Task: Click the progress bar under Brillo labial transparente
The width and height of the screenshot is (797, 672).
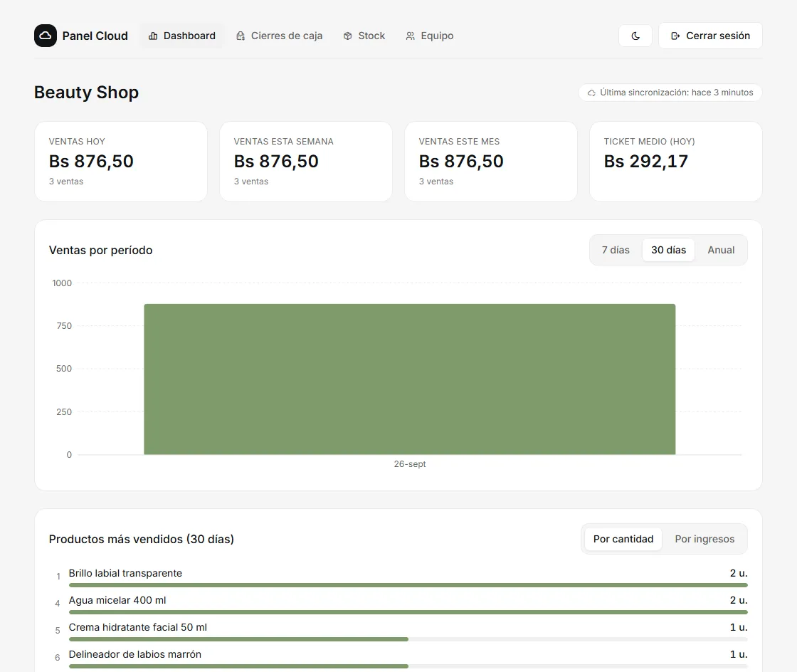Action: pyautogui.click(x=408, y=585)
